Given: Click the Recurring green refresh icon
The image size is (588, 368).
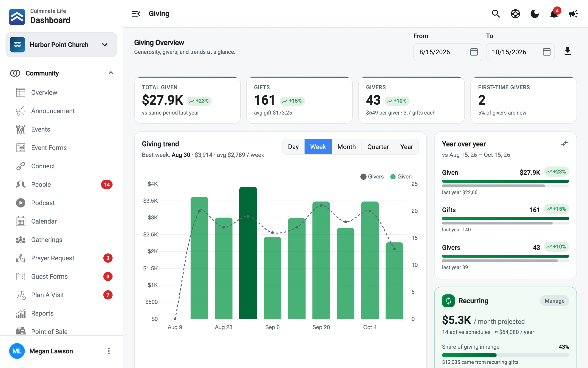Looking at the screenshot, I should tap(448, 301).
